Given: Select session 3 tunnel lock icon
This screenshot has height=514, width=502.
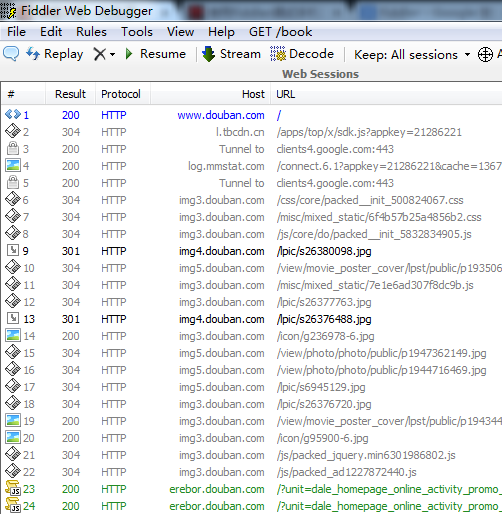Looking at the screenshot, I should [x=13, y=149].
